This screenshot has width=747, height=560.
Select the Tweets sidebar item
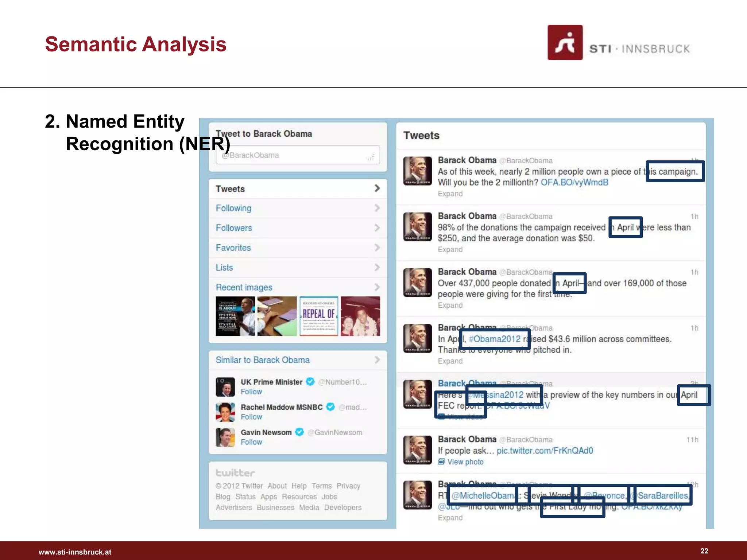298,188
